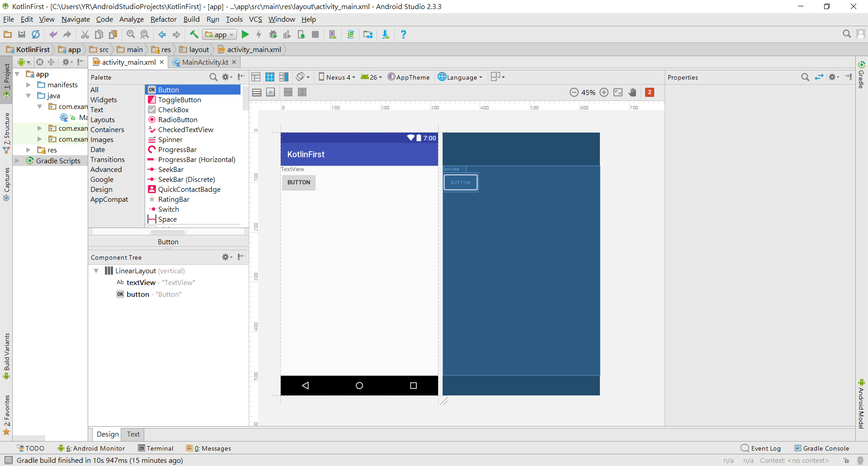
Task: Collapse LinearLayout in Component Tree
Action: pyautogui.click(x=96, y=271)
